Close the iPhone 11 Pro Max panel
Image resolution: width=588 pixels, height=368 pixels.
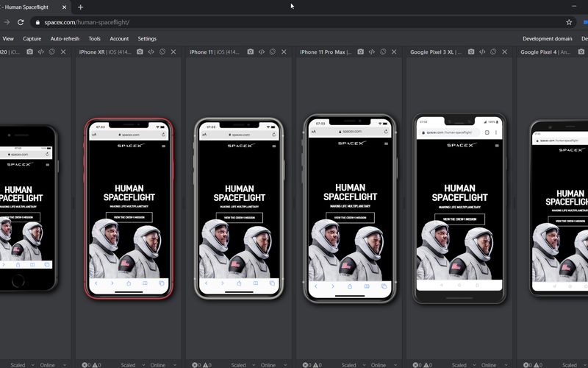pyautogui.click(x=394, y=52)
